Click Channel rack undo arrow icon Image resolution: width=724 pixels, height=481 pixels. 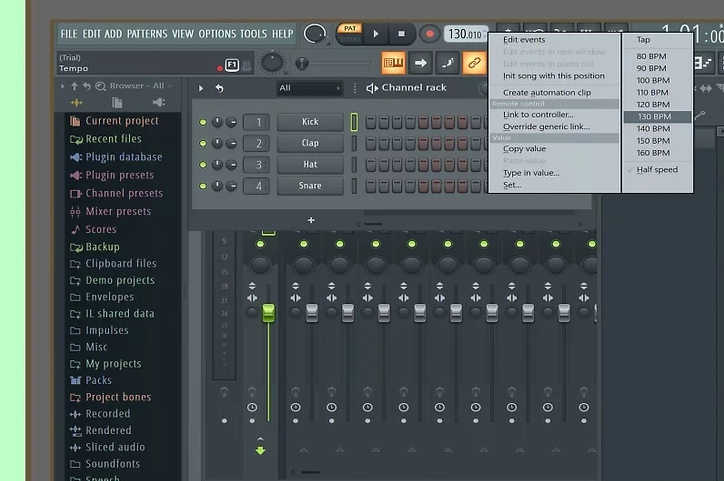pyautogui.click(x=219, y=88)
